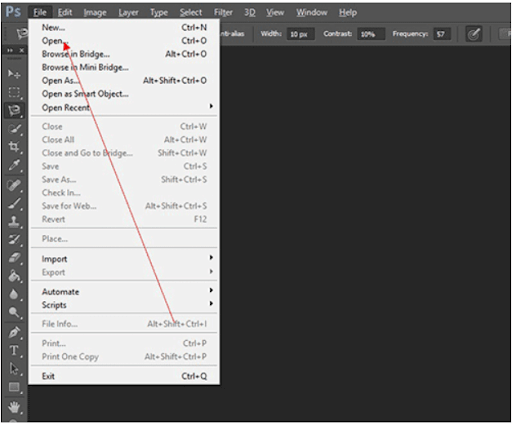Click the grayed Close All entry

[x=124, y=140]
